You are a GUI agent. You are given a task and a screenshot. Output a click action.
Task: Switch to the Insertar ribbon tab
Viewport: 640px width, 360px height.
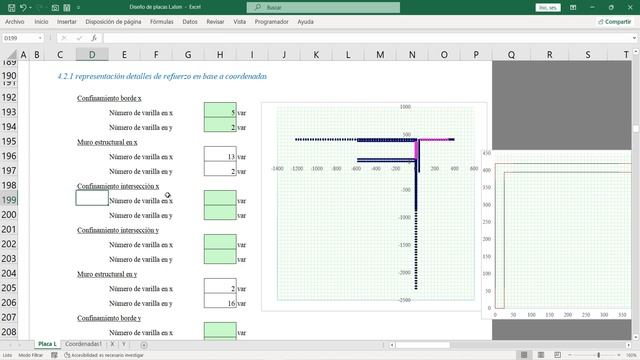(x=67, y=22)
